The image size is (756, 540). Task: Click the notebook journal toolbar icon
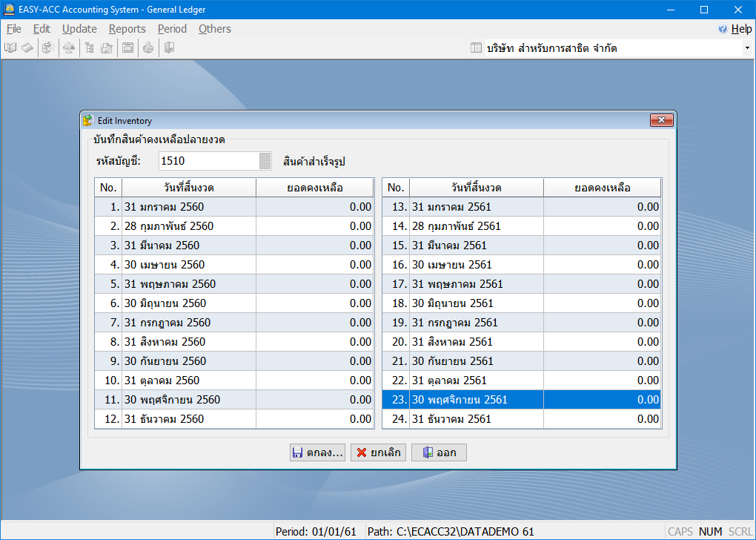tap(27, 48)
